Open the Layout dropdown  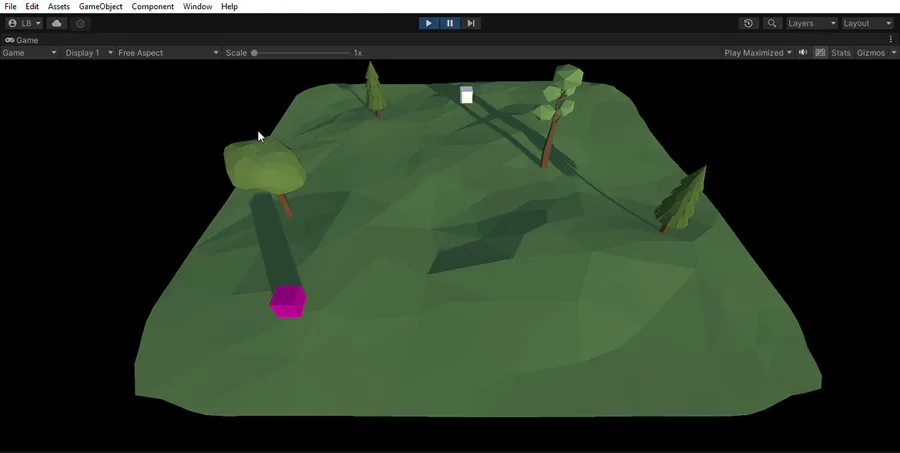pyautogui.click(x=867, y=23)
